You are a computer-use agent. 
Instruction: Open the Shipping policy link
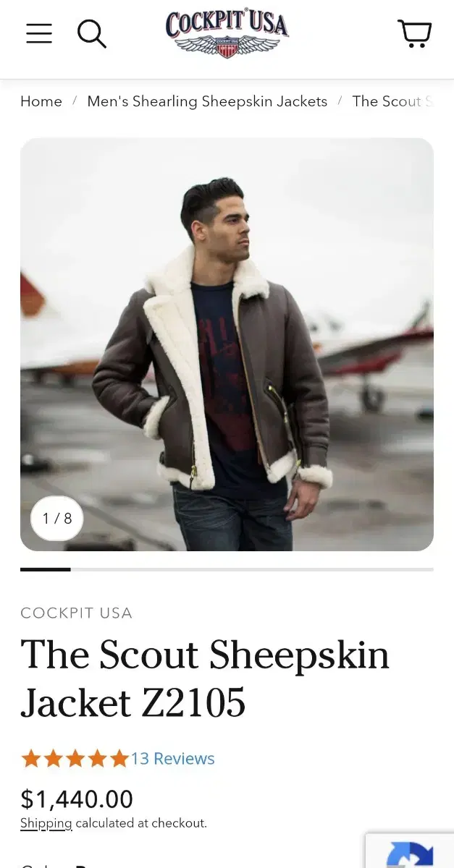[x=46, y=823]
